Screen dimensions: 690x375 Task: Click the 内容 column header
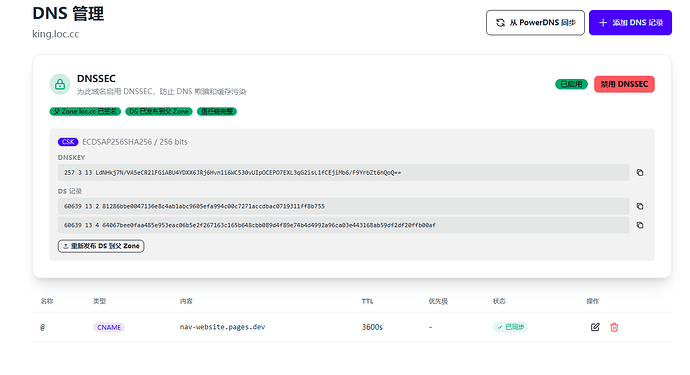click(186, 301)
